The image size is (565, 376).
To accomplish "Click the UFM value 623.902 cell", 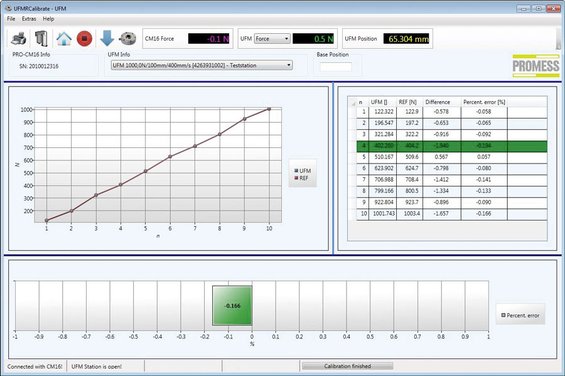I will pos(382,168).
